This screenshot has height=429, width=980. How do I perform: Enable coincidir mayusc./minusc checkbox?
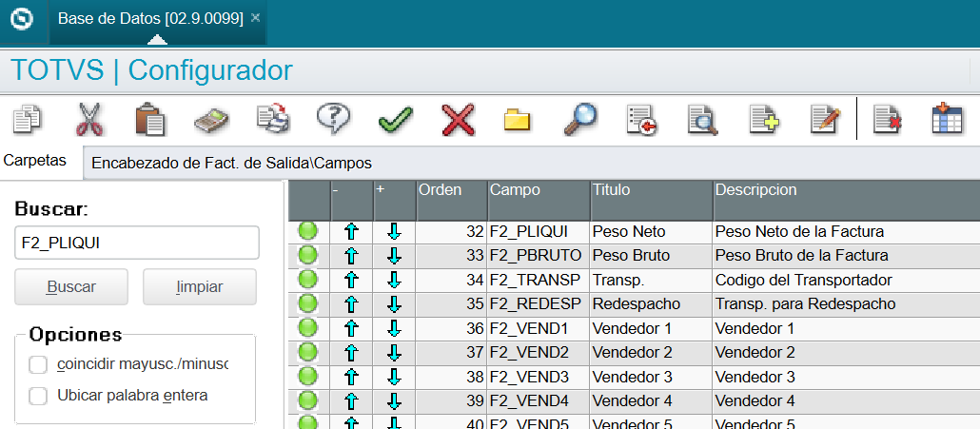click(38, 364)
